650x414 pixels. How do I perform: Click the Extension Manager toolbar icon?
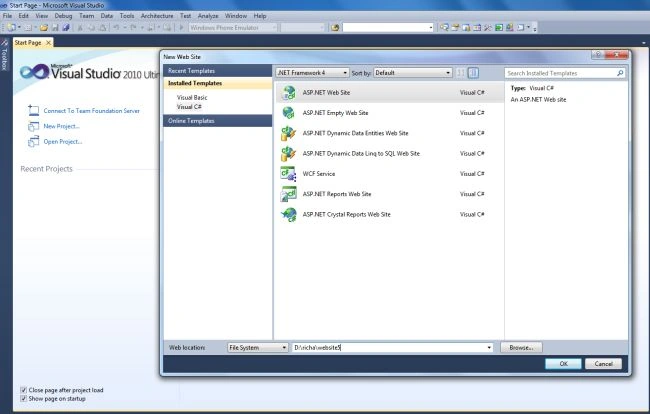509,28
